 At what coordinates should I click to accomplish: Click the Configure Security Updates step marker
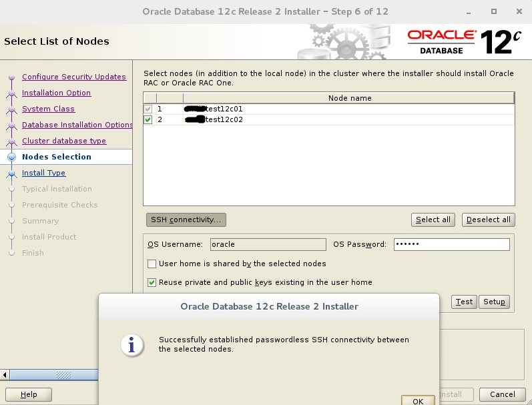[x=12, y=77]
